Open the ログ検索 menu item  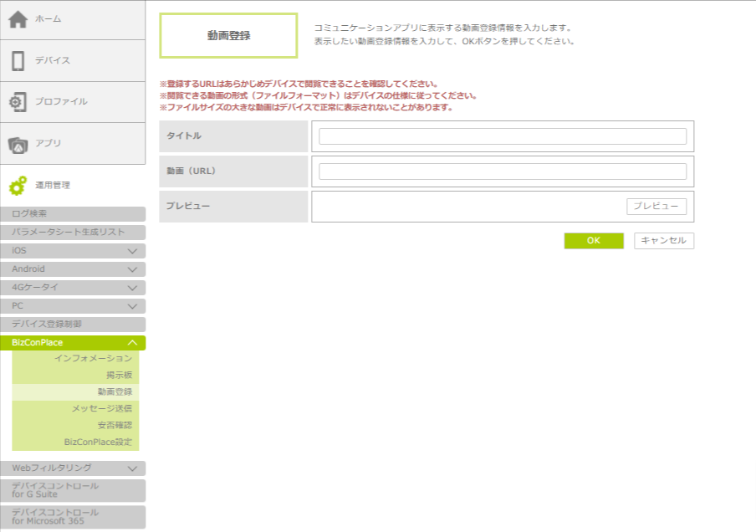73,214
